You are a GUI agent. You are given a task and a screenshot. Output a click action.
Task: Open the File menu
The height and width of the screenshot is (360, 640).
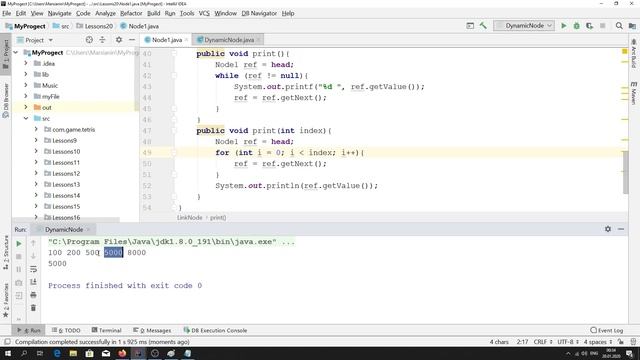(x=7, y=13)
